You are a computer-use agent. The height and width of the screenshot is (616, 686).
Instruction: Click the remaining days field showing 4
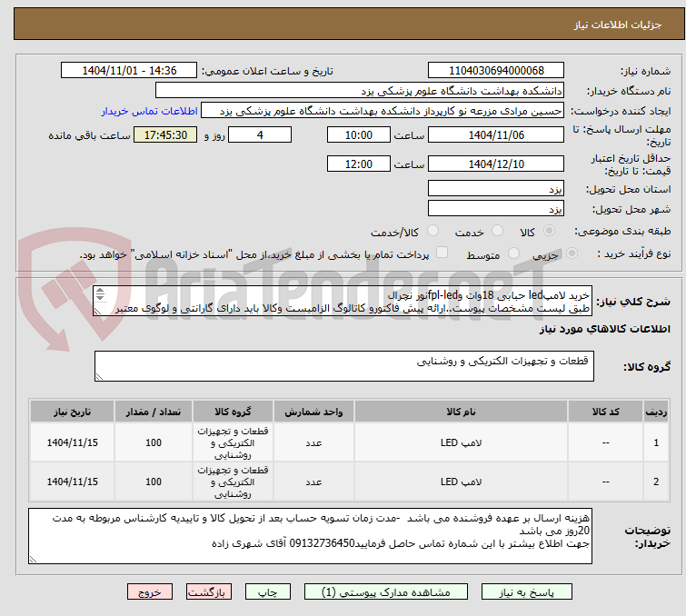point(260,134)
